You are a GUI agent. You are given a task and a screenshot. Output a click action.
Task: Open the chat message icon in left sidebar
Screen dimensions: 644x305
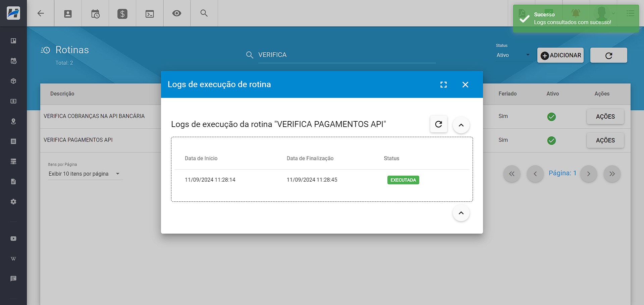click(x=13, y=279)
